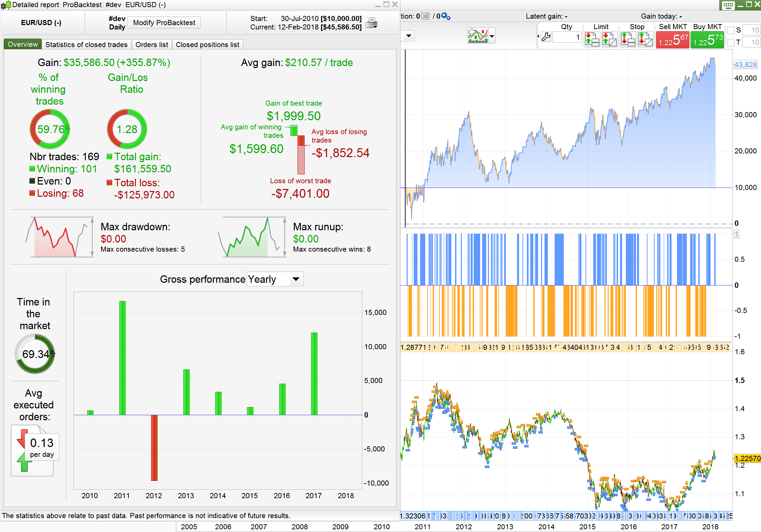Click the application icon in report title bar
Image resolution: width=761 pixels, height=532 pixels.
click(x=6, y=5)
